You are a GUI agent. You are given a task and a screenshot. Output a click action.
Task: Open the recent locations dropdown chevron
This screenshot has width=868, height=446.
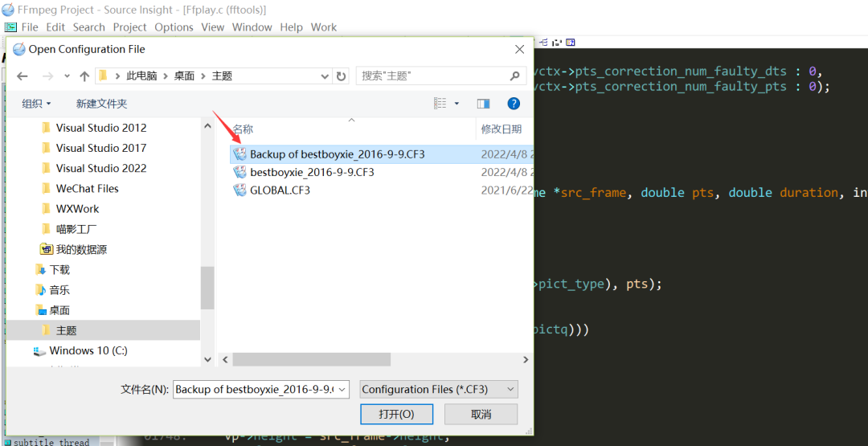tap(68, 76)
